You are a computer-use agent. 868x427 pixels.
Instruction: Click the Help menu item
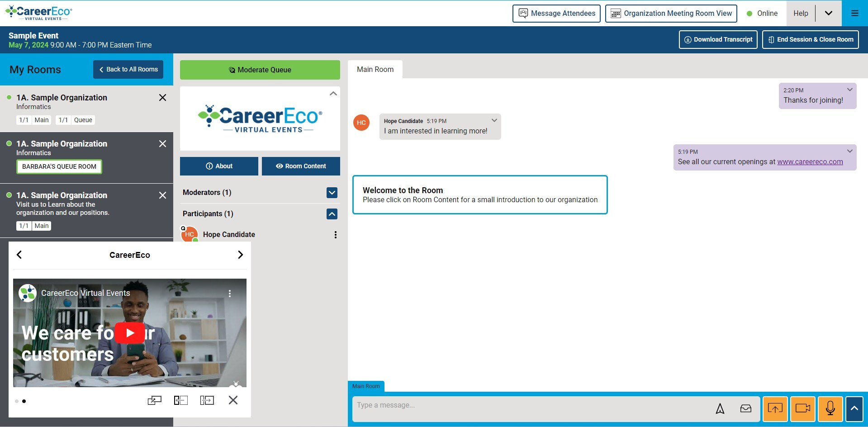pos(801,13)
